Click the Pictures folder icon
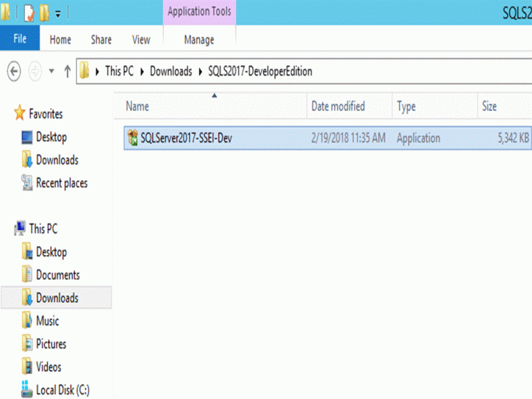This screenshot has width=532, height=399. click(x=27, y=344)
